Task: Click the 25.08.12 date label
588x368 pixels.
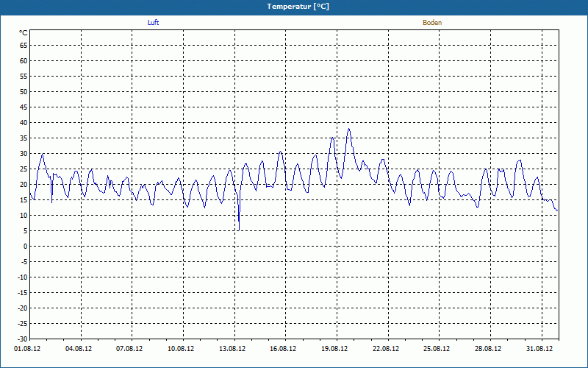Action: coord(437,349)
